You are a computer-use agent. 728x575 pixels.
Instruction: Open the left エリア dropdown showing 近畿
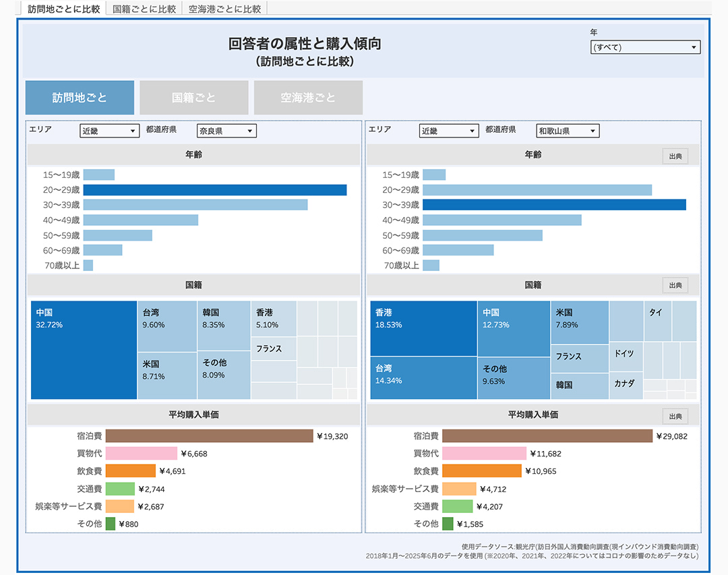pos(109,131)
